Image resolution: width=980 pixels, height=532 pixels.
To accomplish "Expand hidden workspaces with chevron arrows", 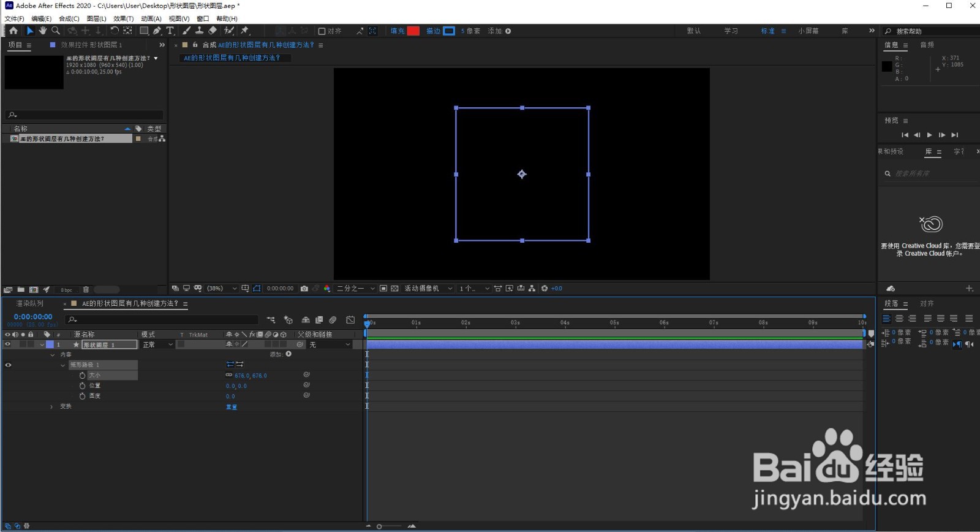I will pos(872,31).
